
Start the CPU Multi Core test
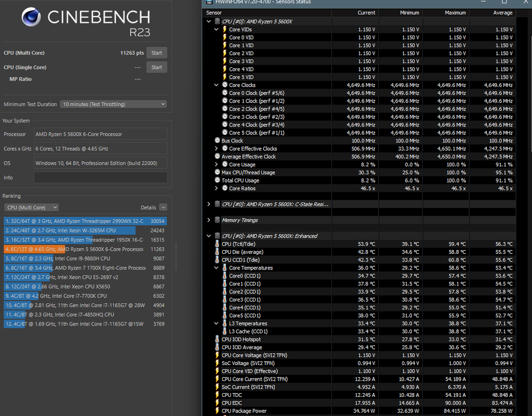(157, 53)
